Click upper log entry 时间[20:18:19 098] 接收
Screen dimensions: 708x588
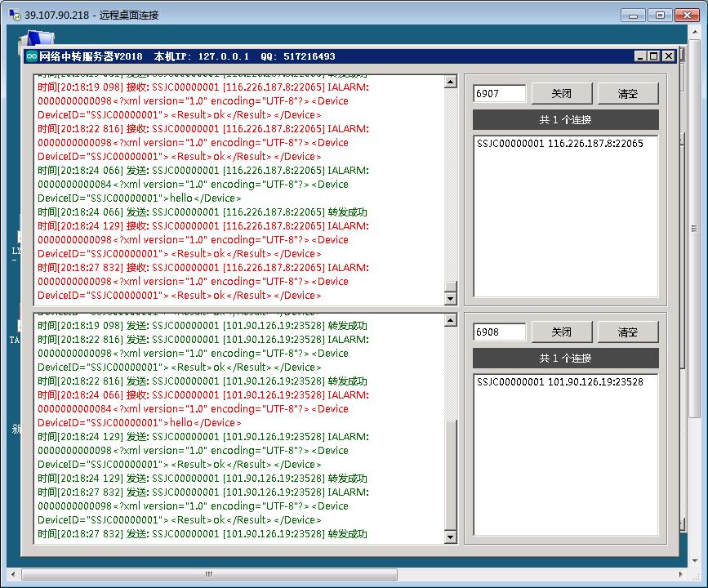pyautogui.click(x=203, y=100)
